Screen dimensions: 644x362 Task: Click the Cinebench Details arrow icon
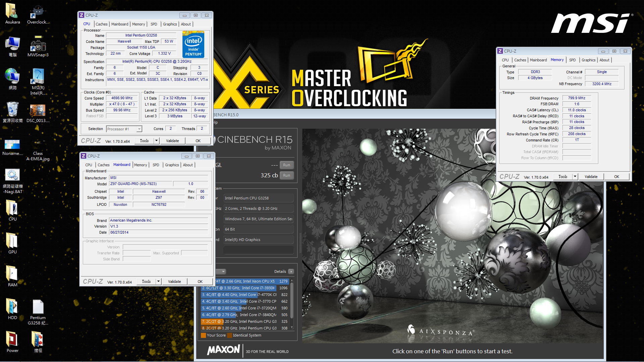click(x=291, y=271)
